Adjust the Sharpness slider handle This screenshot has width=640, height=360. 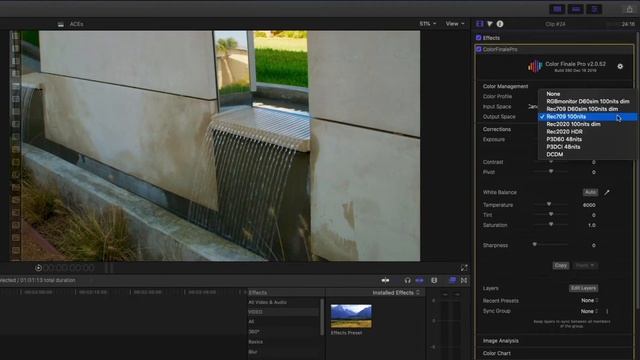[535, 244]
